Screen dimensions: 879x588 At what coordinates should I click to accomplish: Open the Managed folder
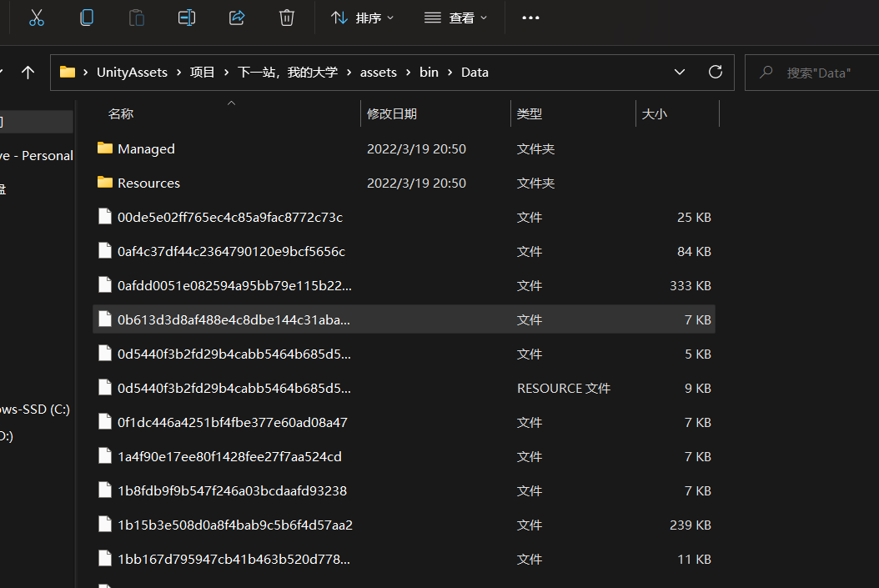(147, 148)
